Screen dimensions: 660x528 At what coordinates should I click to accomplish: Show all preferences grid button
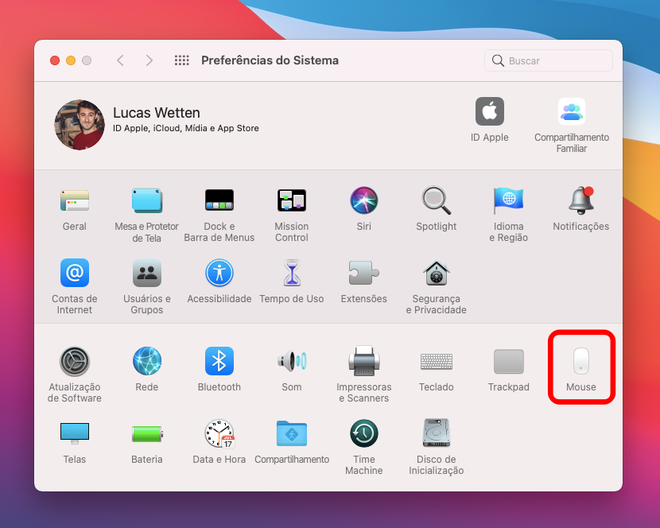click(182, 61)
